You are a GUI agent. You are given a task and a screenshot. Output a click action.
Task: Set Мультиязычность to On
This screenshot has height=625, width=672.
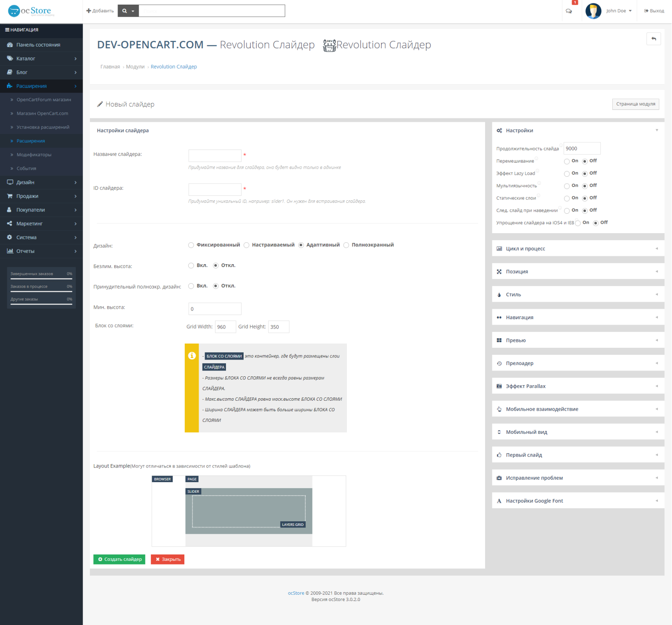567,186
